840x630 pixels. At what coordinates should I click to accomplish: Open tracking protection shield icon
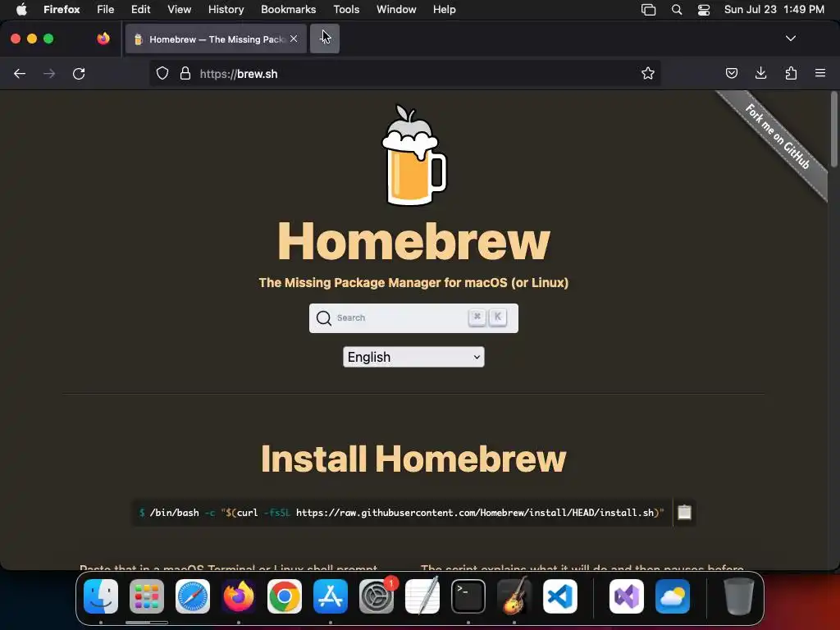point(162,73)
